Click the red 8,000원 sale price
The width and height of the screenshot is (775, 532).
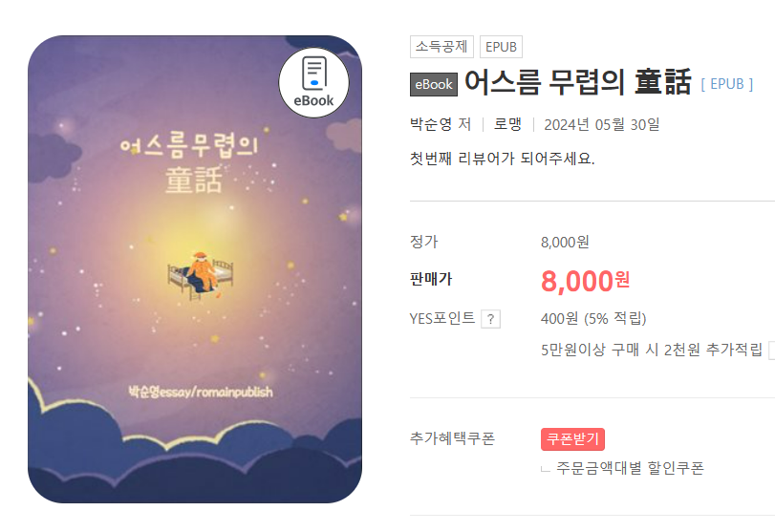point(585,281)
